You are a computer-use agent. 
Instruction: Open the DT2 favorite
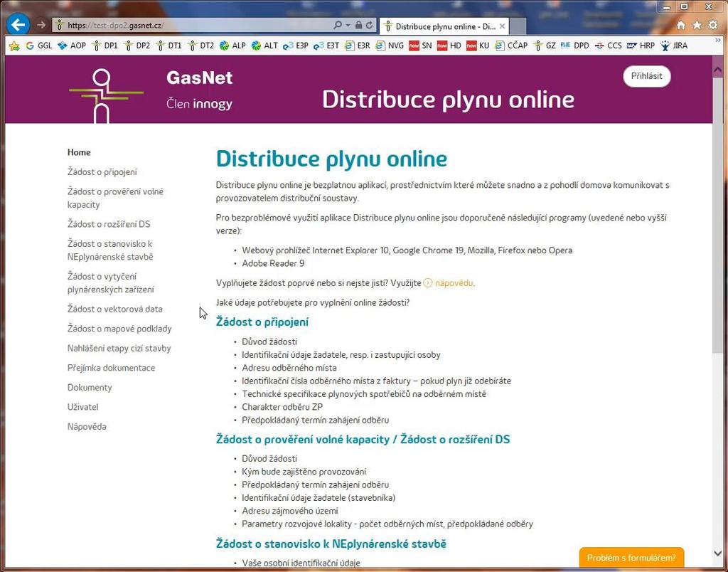click(x=201, y=46)
